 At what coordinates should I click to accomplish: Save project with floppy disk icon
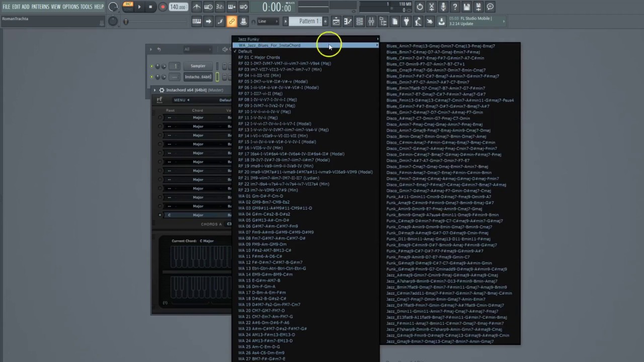point(467,7)
